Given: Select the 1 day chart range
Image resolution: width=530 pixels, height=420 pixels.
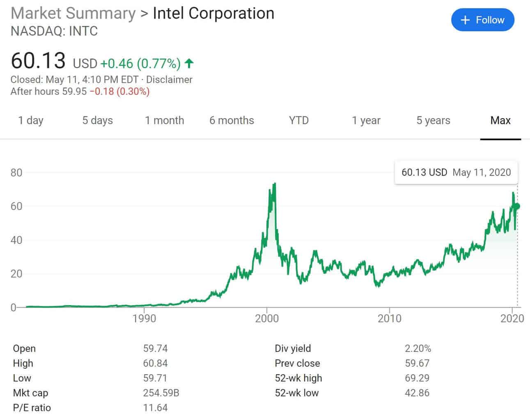Looking at the screenshot, I should 30,120.
